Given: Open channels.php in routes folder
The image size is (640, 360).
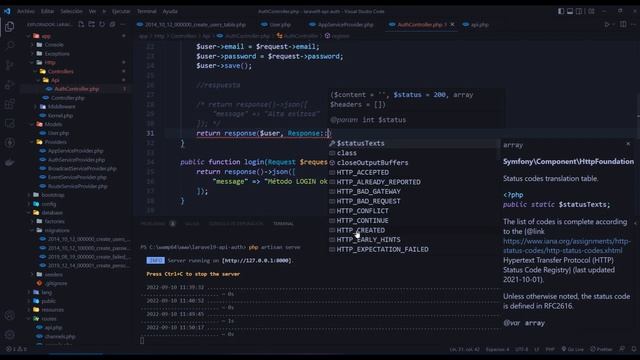Looking at the screenshot, I should 76,336.
